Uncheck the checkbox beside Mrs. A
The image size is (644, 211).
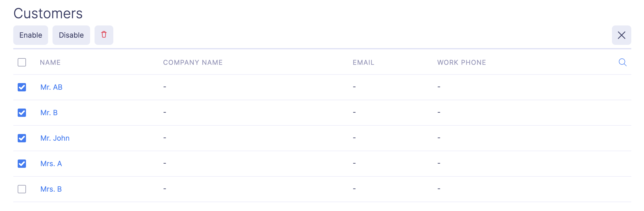22,163
